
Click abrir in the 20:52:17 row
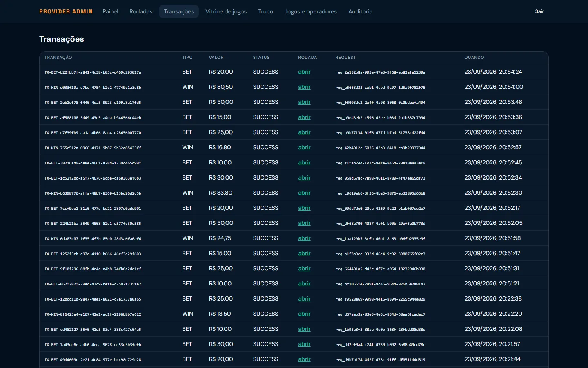[304, 208]
